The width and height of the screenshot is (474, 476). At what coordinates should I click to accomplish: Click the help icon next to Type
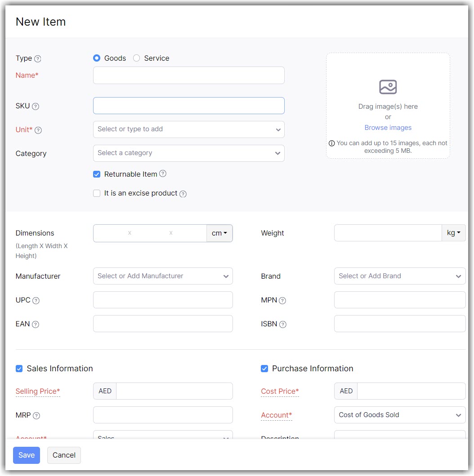click(38, 59)
